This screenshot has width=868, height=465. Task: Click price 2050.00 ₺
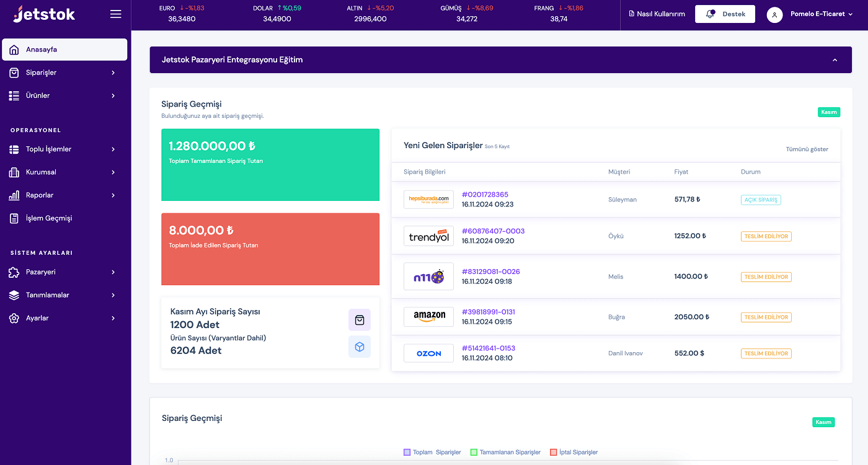click(691, 317)
